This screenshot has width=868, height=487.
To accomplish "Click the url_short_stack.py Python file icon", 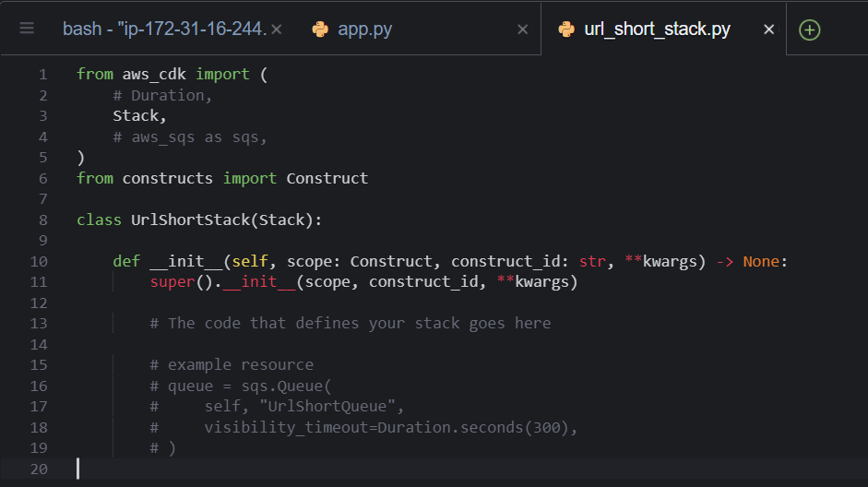I will coord(566,29).
